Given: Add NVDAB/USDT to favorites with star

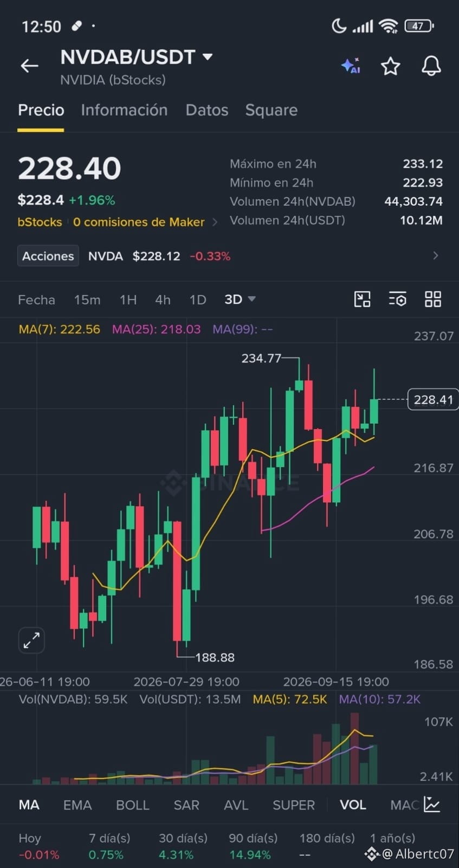Looking at the screenshot, I should (x=390, y=66).
